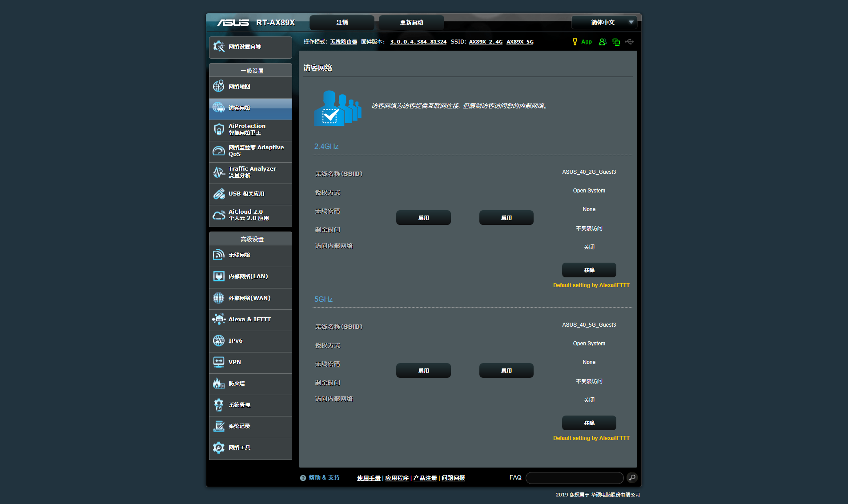Open the 应用程序 utility link
Image resolution: width=848 pixels, height=504 pixels.
pos(397,478)
